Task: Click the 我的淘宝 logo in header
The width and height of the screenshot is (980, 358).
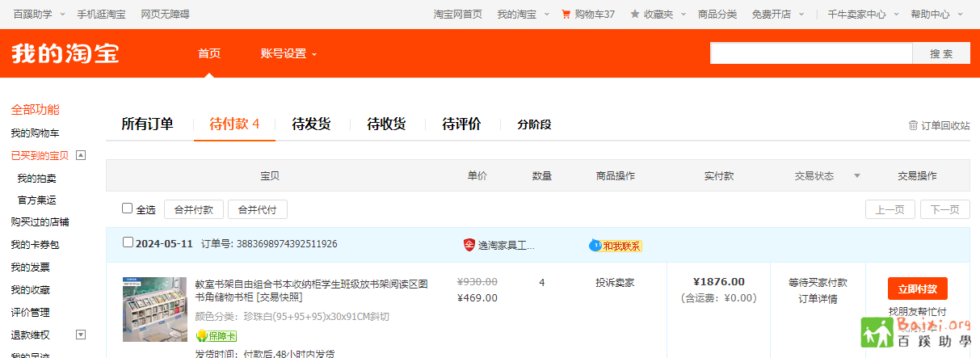Action: (x=65, y=53)
